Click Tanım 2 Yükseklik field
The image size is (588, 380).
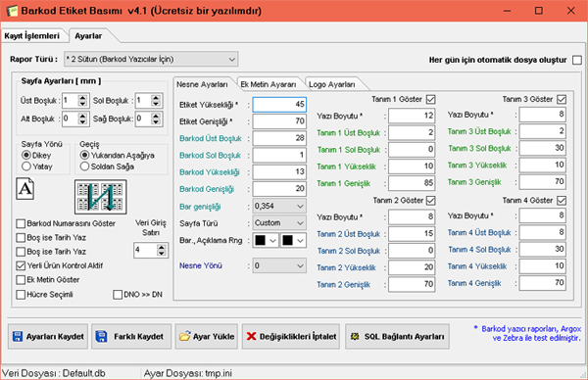click(x=412, y=267)
